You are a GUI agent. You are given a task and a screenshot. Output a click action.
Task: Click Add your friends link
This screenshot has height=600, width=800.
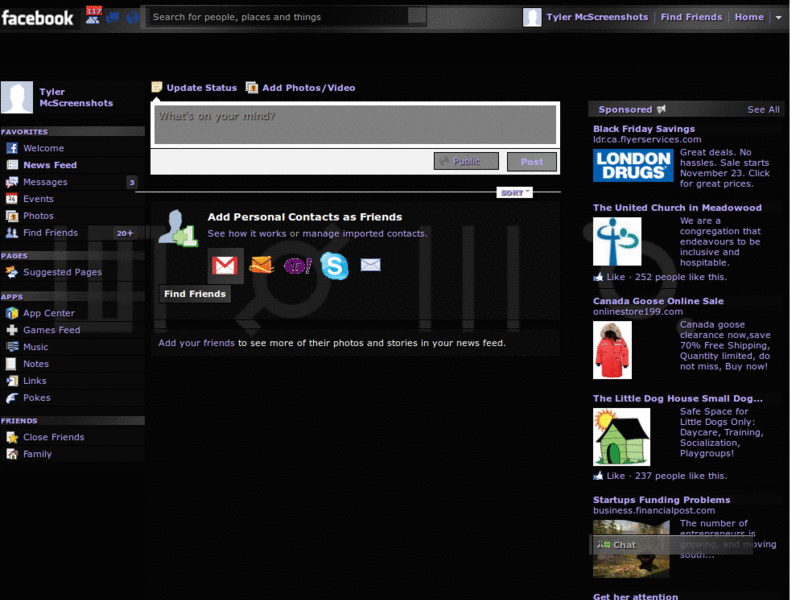click(196, 343)
